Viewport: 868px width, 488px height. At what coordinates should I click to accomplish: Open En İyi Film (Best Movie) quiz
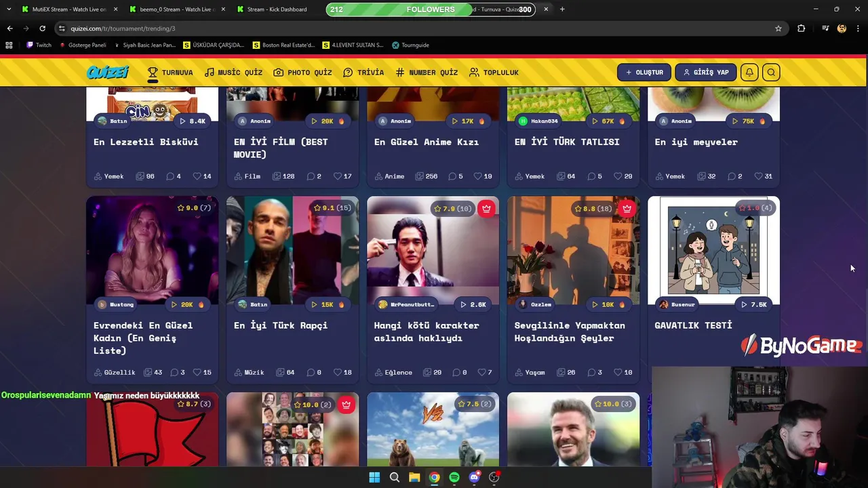coord(281,148)
